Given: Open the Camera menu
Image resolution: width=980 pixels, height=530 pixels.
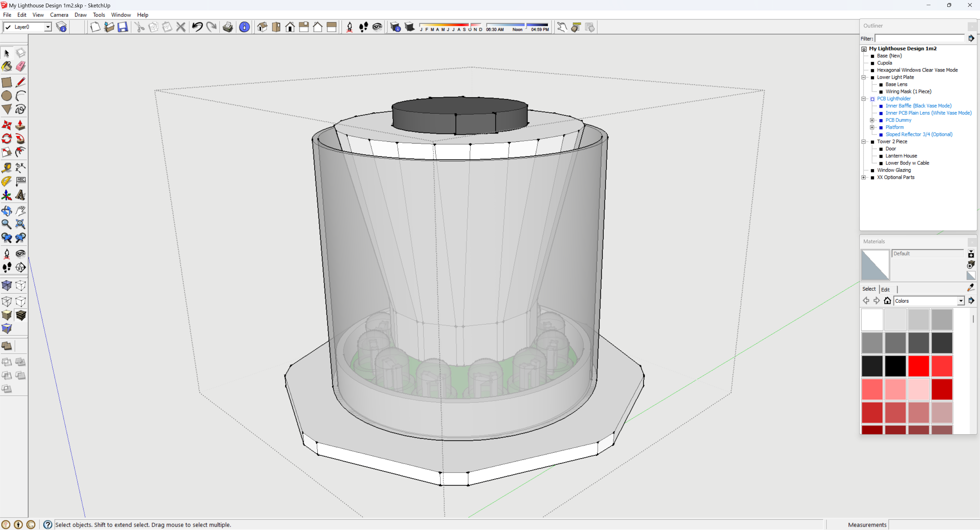Looking at the screenshot, I should [59, 15].
